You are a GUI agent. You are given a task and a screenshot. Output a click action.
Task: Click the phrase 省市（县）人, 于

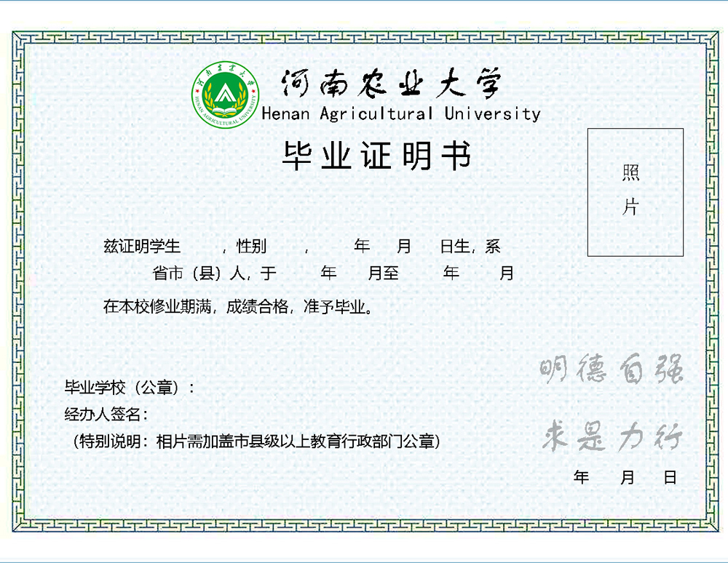[215, 273]
